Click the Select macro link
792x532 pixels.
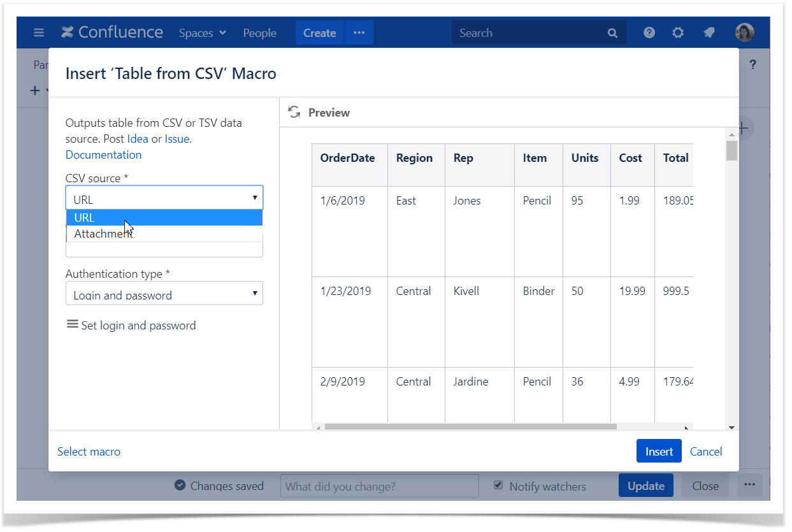click(89, 451)
